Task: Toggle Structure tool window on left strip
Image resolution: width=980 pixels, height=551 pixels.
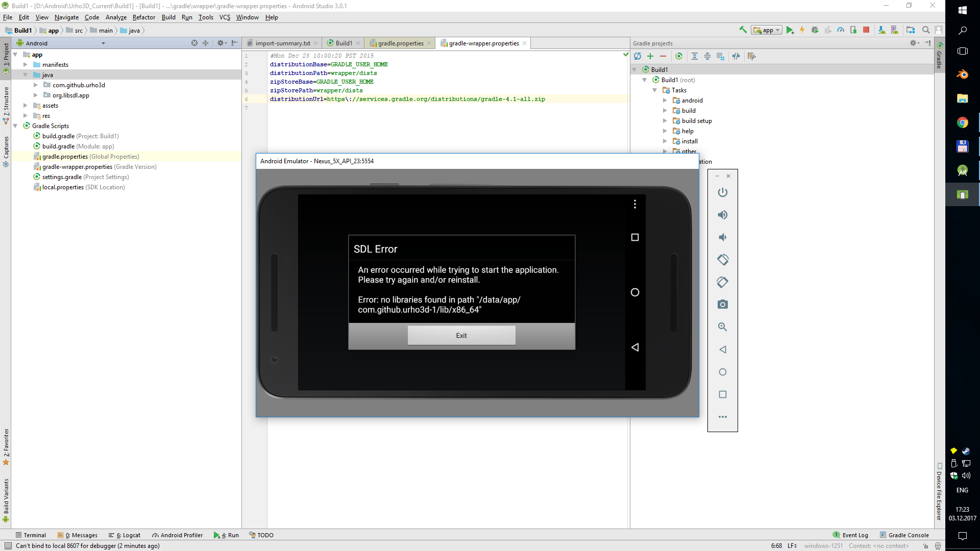Action: click(x=6, y=106)
